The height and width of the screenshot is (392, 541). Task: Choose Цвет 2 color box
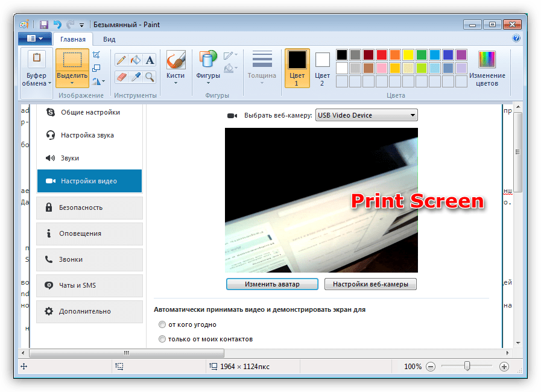[323, 68]
